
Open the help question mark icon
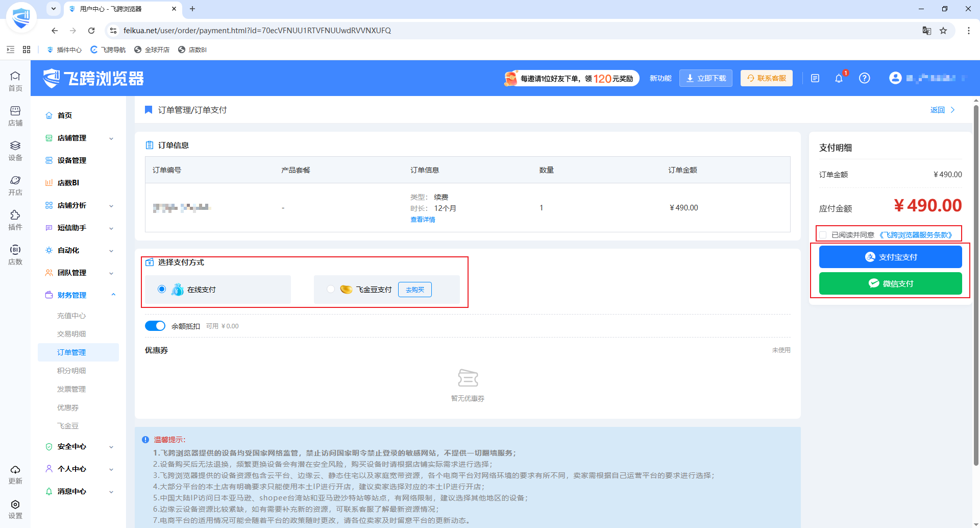pos(864,78)
